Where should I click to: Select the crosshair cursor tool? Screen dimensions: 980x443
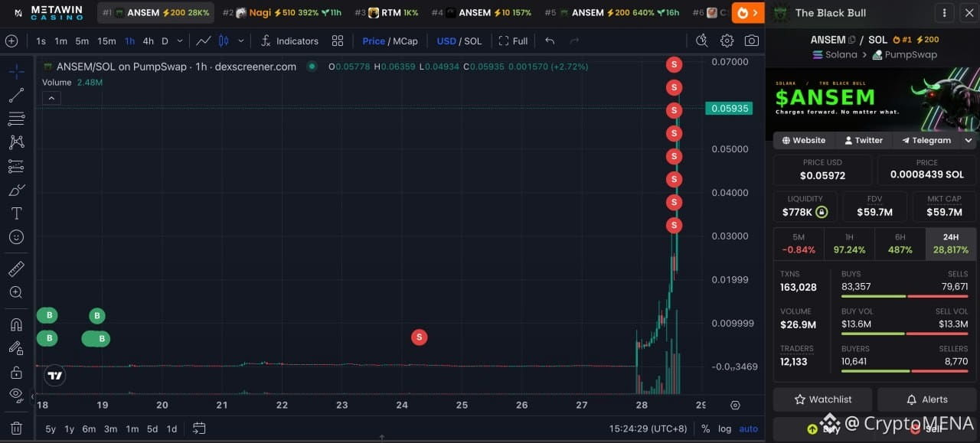(x=16, y=72)
